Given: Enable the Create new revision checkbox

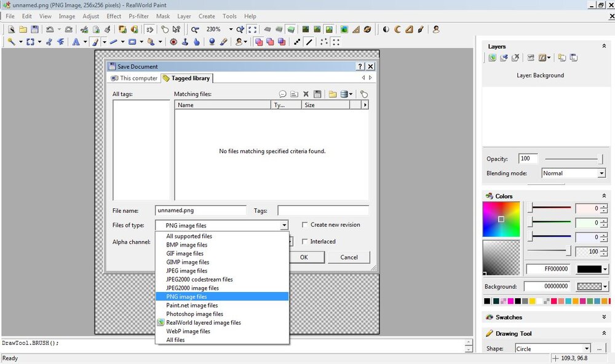Looking at the screenshot, I should click(304, 225).
